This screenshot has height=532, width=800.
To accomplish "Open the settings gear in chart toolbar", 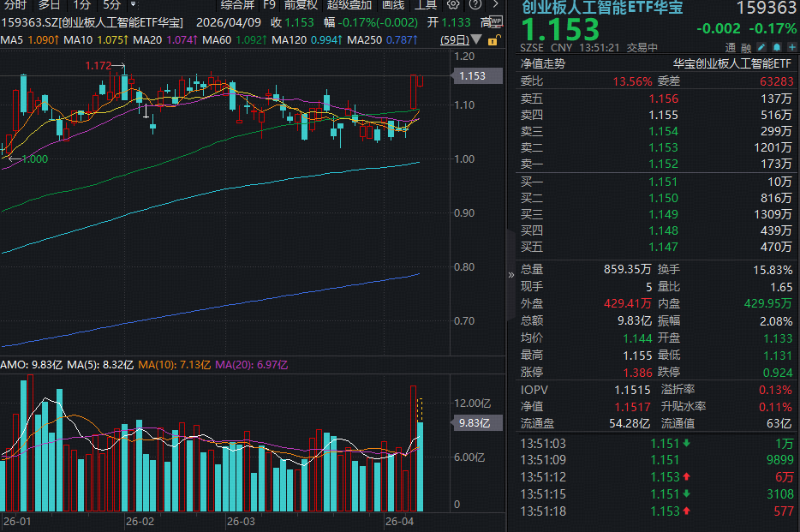I will coord(454,4).
